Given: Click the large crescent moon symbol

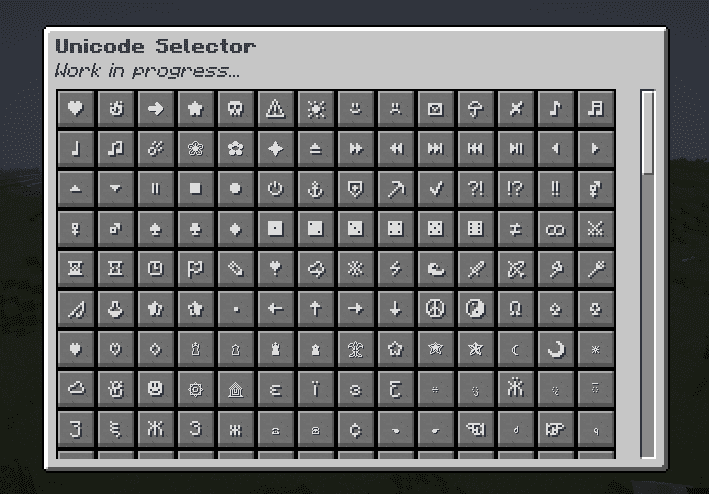Looking at the screenshot, I should (x=555, y=348).
